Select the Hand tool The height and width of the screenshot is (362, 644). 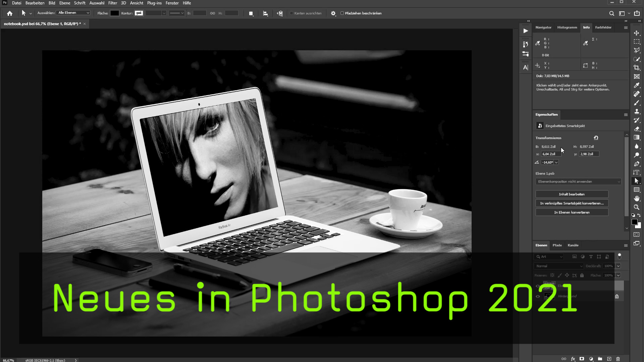[x=636, y=198]
